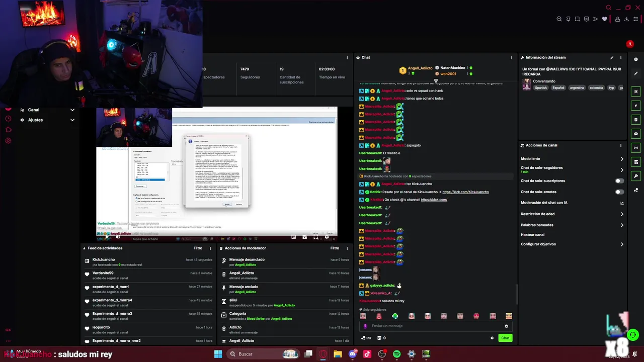644x362 pixels.
Task: Open Chat panel three-dot menu
Action: [511, 58]
